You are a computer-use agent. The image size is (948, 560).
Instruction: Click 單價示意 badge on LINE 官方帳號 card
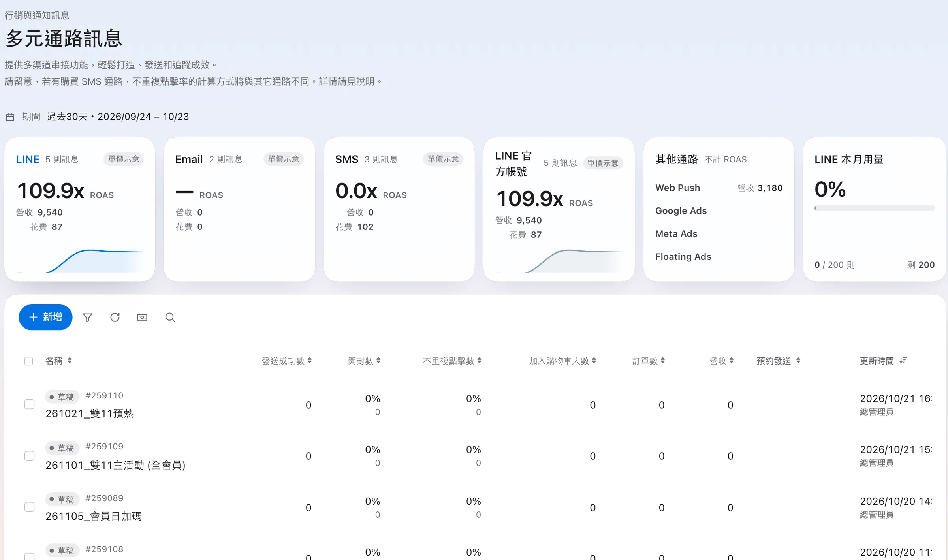[x=603, y=163]
